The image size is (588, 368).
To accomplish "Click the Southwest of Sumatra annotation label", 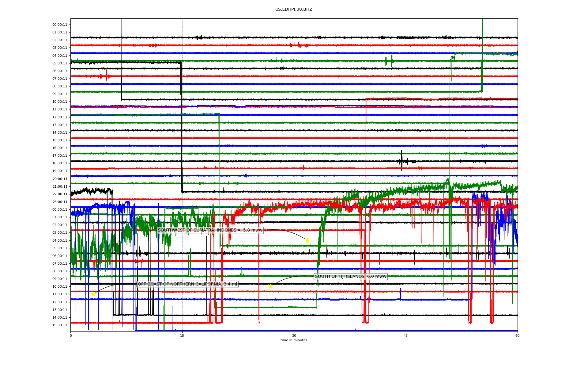I will click(210, 230).
